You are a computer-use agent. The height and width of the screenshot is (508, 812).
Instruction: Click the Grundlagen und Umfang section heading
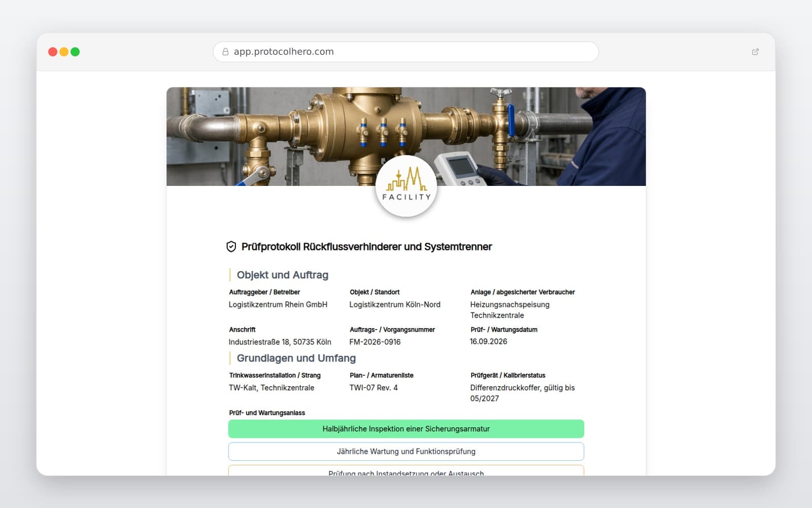coord(296,358)
